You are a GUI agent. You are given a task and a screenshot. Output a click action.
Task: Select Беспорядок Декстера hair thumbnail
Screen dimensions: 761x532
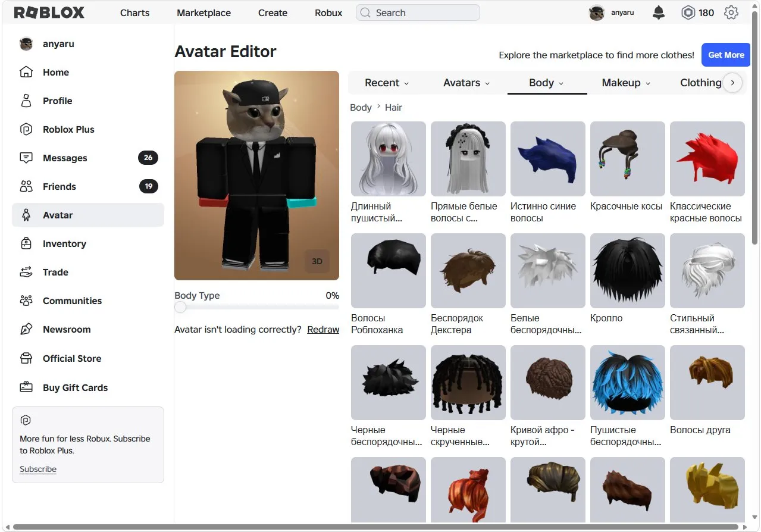point(468,271)
